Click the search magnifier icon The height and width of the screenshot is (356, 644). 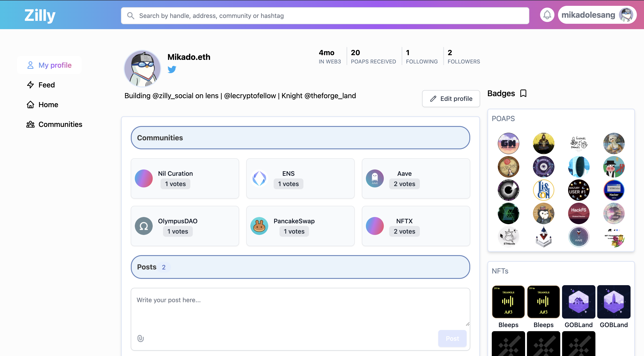[x=131, y=15]
